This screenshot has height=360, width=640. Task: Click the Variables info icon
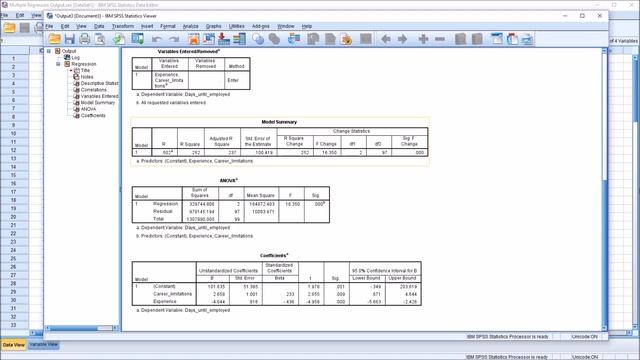[240, 39]
